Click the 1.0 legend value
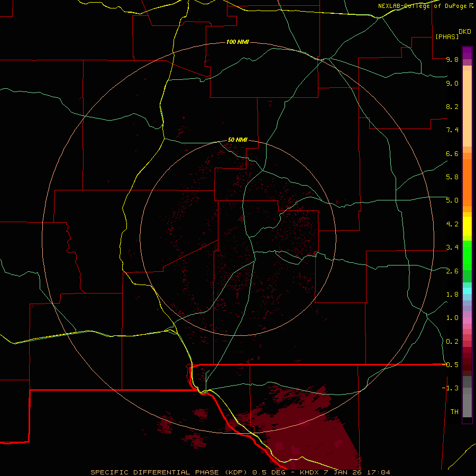The image size is (476, 476). (x=452, y=318)
